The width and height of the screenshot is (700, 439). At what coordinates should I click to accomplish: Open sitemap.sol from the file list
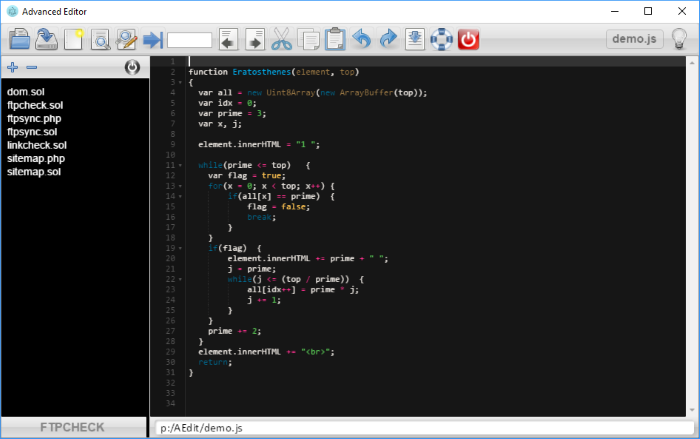point(34,172)
